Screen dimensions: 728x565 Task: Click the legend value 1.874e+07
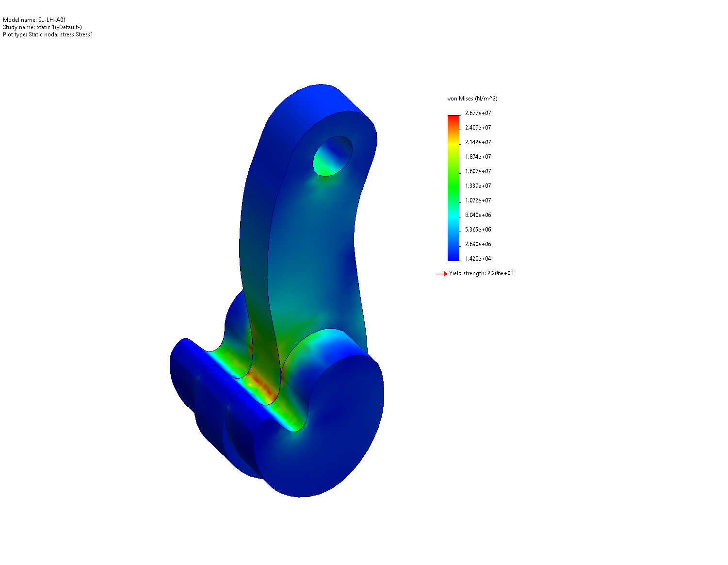pyautogui.click(x=478, y=157)
